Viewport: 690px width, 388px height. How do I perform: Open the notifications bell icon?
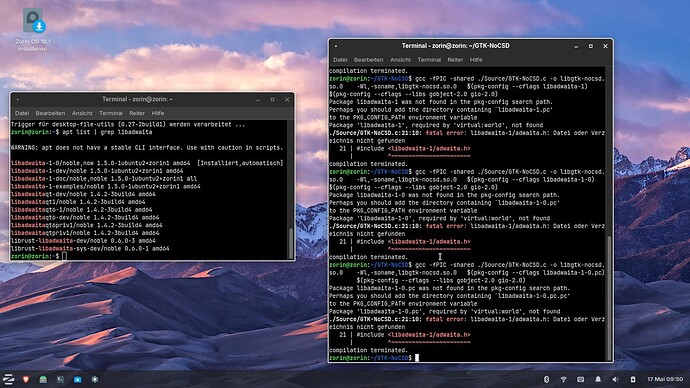pos(598,379)
